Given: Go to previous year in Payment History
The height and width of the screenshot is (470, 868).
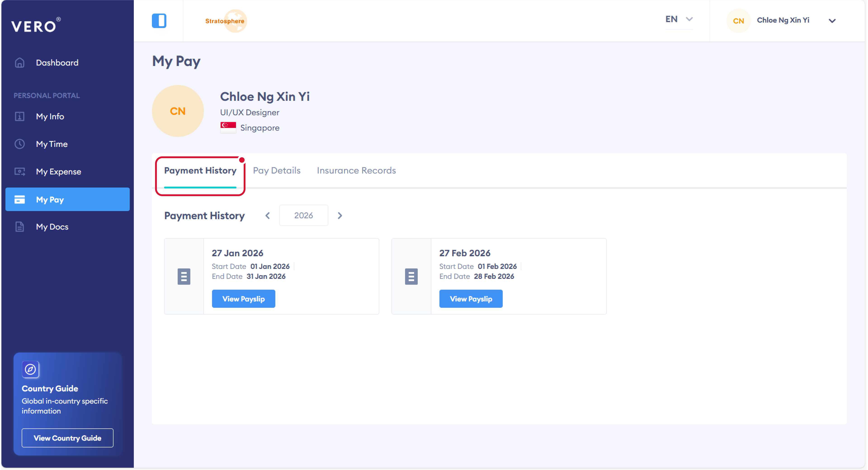Looking at the screenshot, I should (x=268, y=216).
